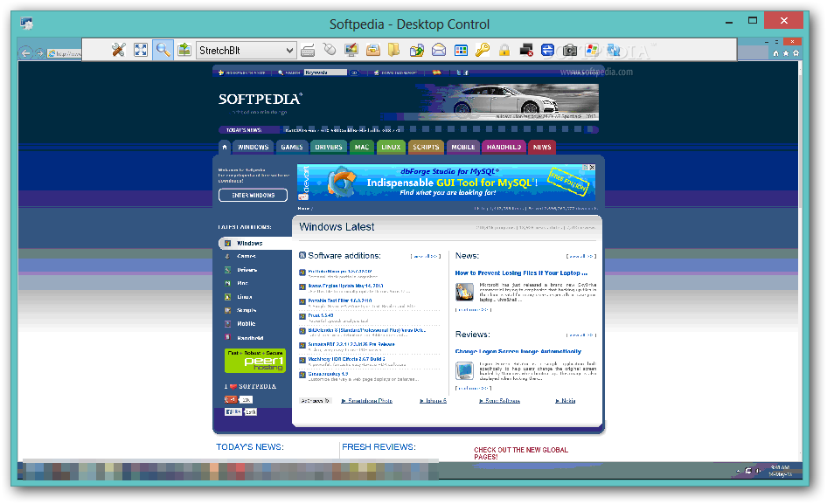Open the wrench and screwdriver settings tool
The height and width of the screenshot is (504, 827).
point(119,50)
